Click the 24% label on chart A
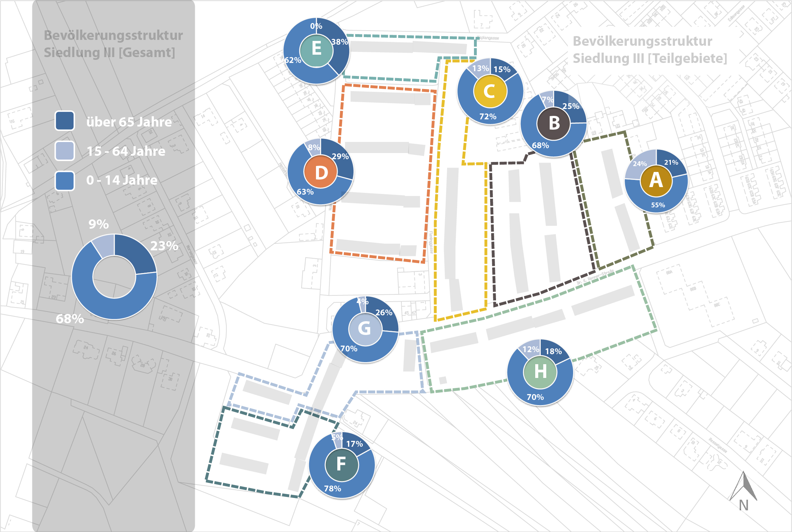Viewport: 792px width, 532px height. (640, 164)
